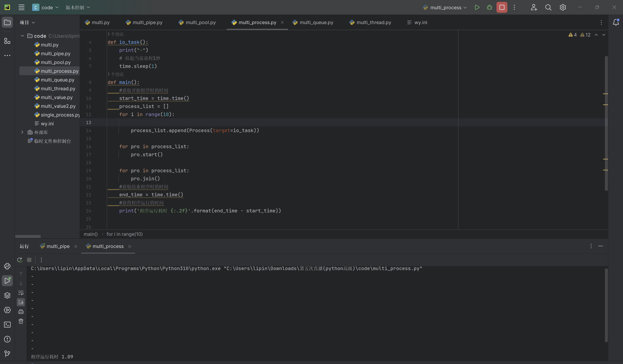Click the warnings count 4 indicator
The height and width of the screenshot is (364, 623).
pyautogui.click(x=573, y=35)
